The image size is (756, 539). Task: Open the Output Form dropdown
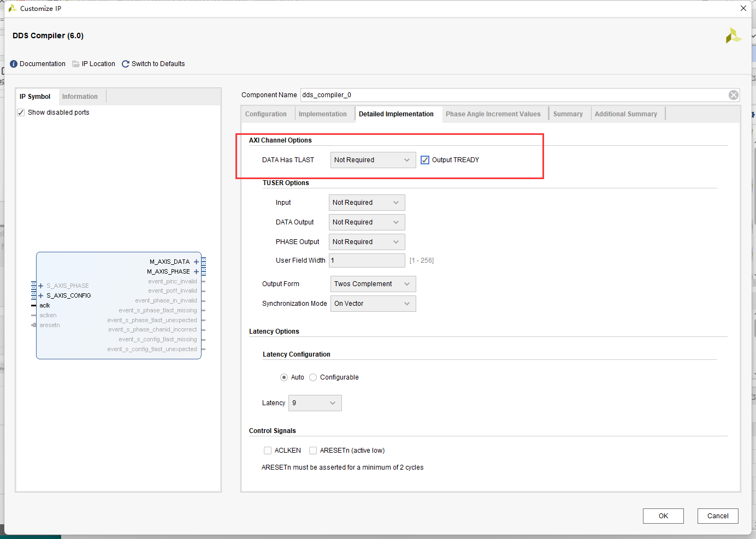(373, 284)
